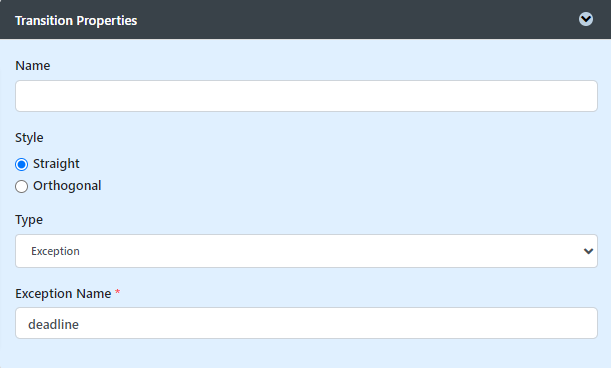The width and height of the screenshot is (611, 368).
Task: Select the Orthogonal style radio button
Action: [x=21, y=186]
